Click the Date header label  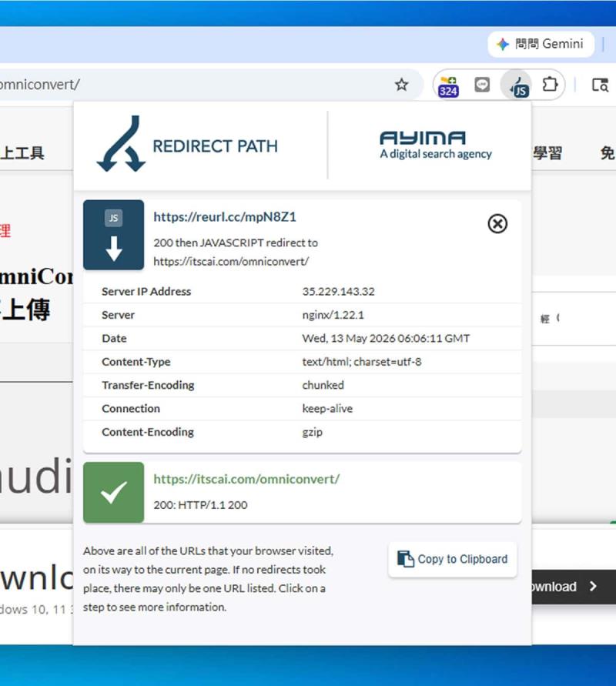click(x=114, y=338)
